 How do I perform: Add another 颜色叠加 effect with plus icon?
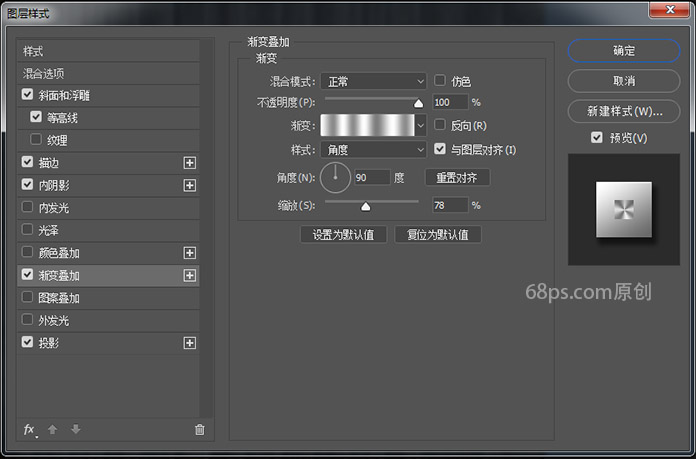[190, 253]
